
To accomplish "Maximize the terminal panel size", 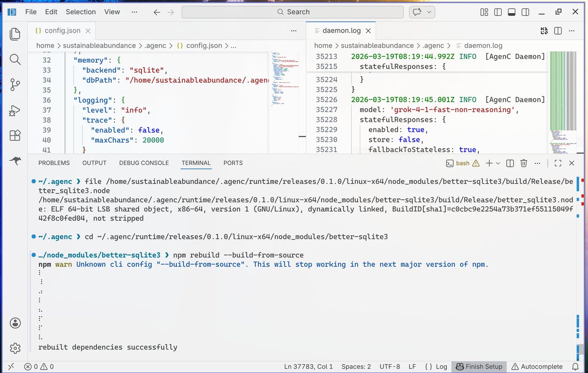I will [x=558, y=163].
